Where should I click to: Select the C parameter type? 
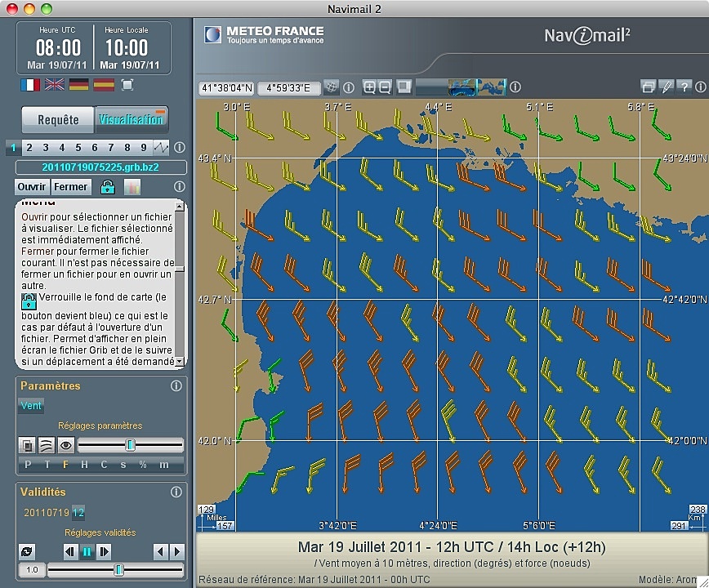coord(104,465)
